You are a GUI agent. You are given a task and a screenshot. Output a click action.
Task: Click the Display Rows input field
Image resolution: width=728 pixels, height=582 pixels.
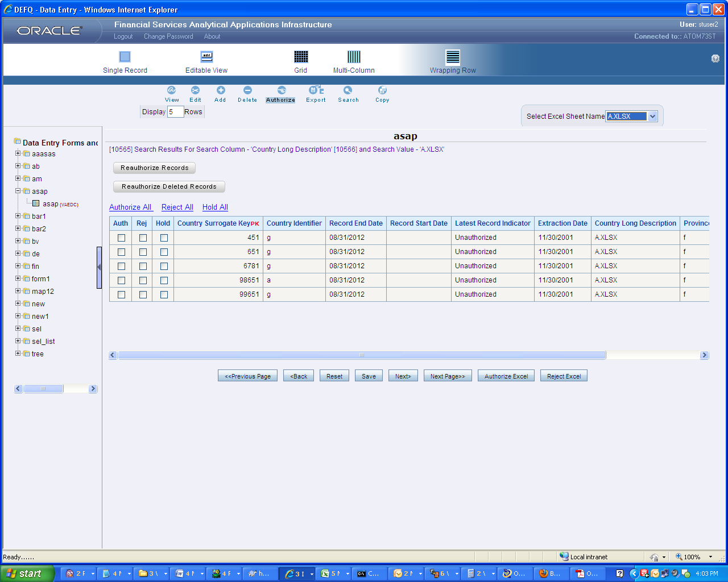click(176, 112)
